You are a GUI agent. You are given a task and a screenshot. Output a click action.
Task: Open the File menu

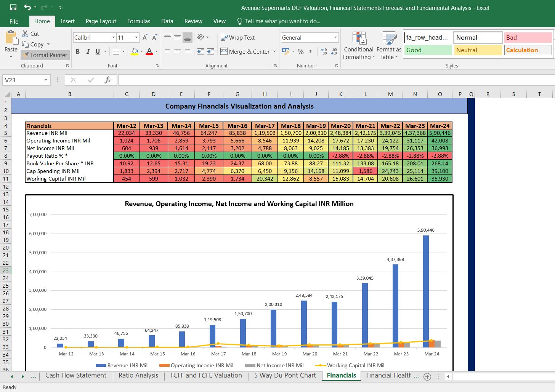pos(14,21)
